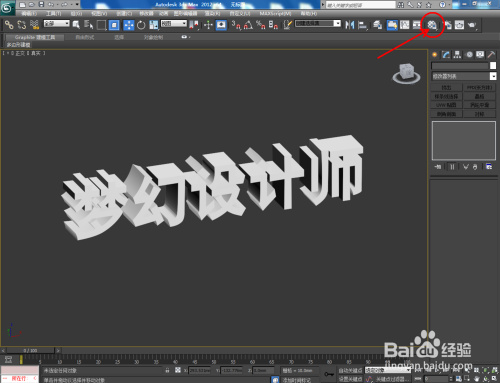The image size is (500, 383).
Task: Activate the Select and Uniform Scale tool
Action: [154, 25]
